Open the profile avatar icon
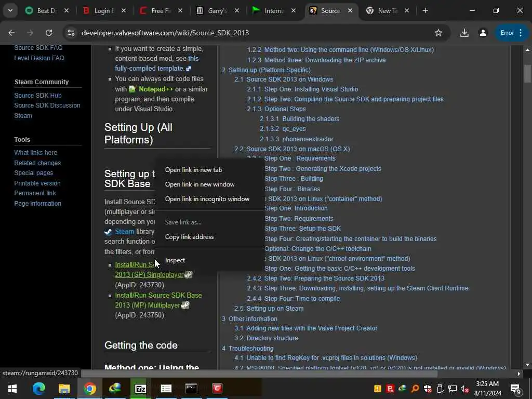The image size is (532, 399). tap(483, 33)
